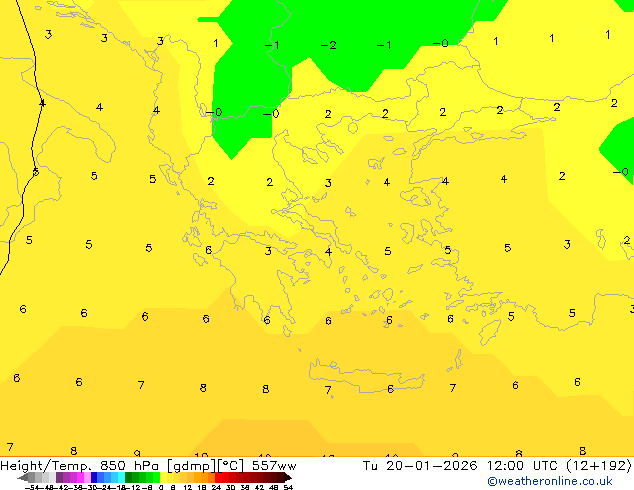
Task: Pick the bright red swatch in the temperature legend
Action: pos(219,477)
